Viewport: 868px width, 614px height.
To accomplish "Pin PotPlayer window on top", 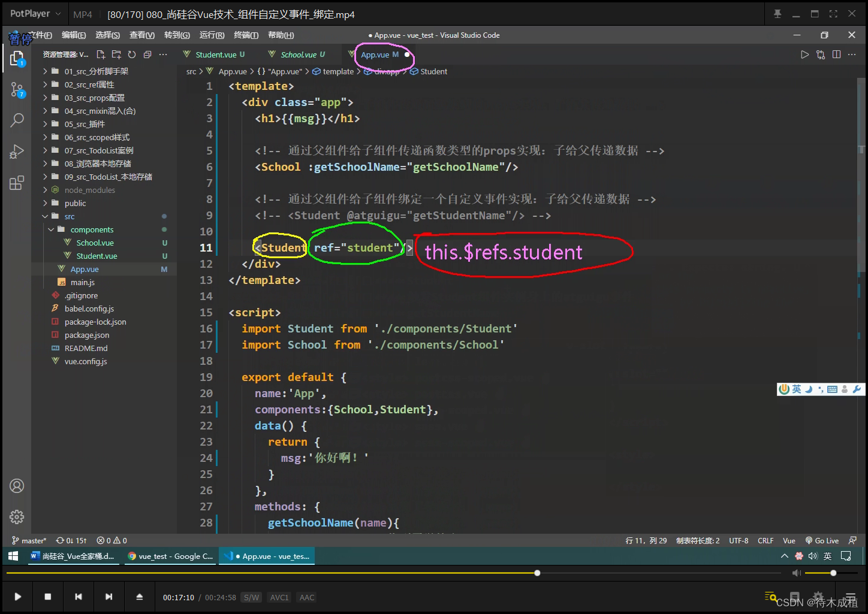I will coord(777,14).
